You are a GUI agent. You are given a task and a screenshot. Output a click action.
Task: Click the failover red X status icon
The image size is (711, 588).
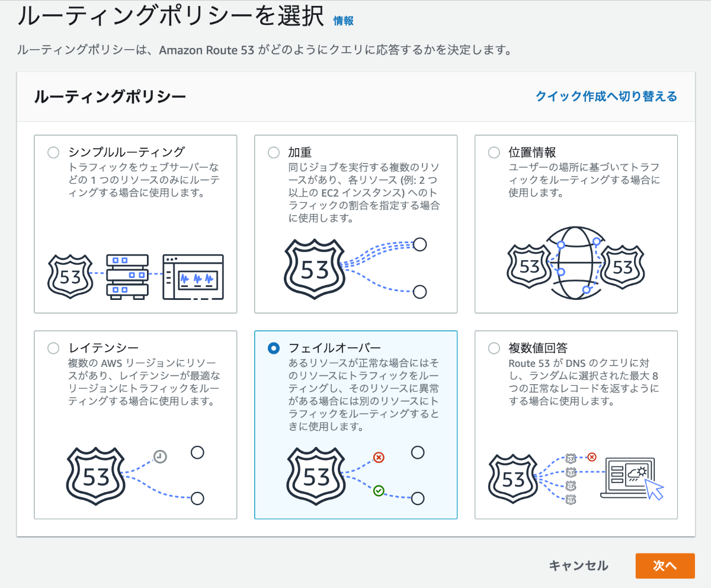tap(379, 457)
